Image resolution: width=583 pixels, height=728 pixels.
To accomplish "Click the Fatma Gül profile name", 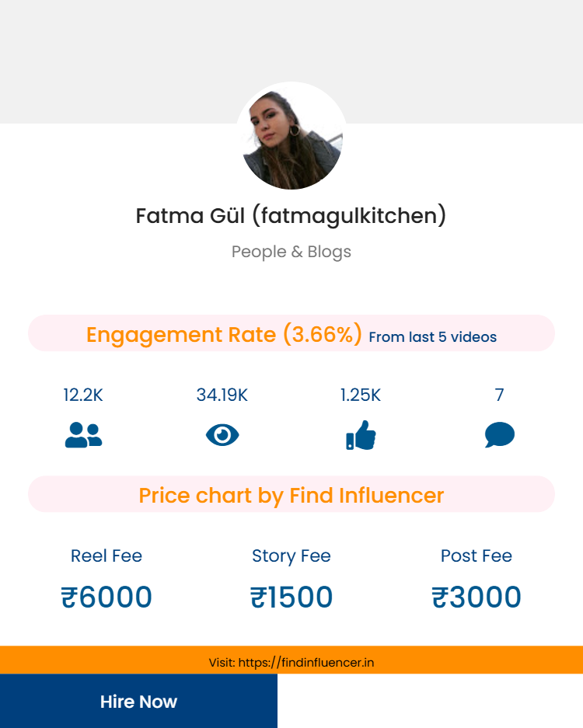I will click(x=291, y=215).
